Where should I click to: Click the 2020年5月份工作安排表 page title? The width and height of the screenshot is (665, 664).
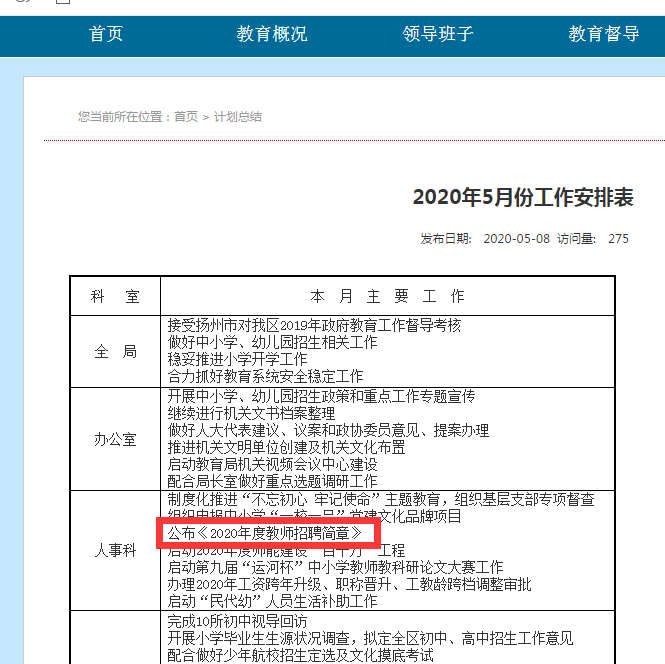coord(523,197)
